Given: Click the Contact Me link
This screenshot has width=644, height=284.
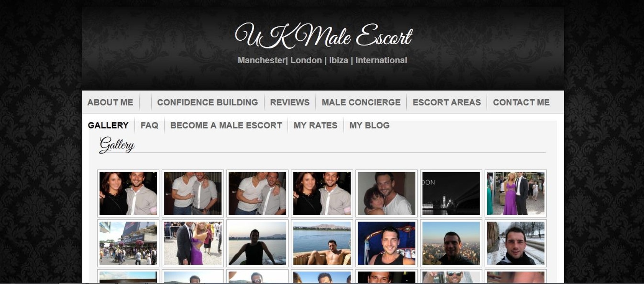Looking at the screenshot, I should (x=521, y=102).
